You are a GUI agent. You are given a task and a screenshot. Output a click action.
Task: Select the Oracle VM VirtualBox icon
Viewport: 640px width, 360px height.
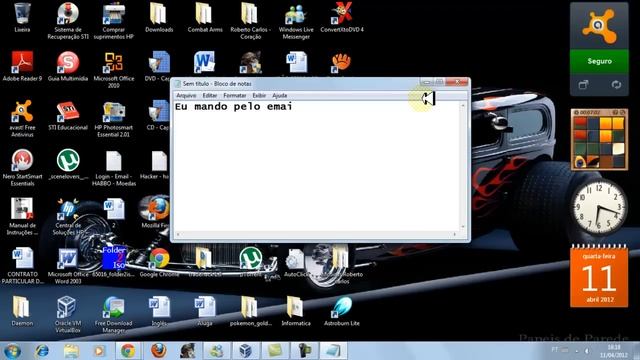[68, 314]
